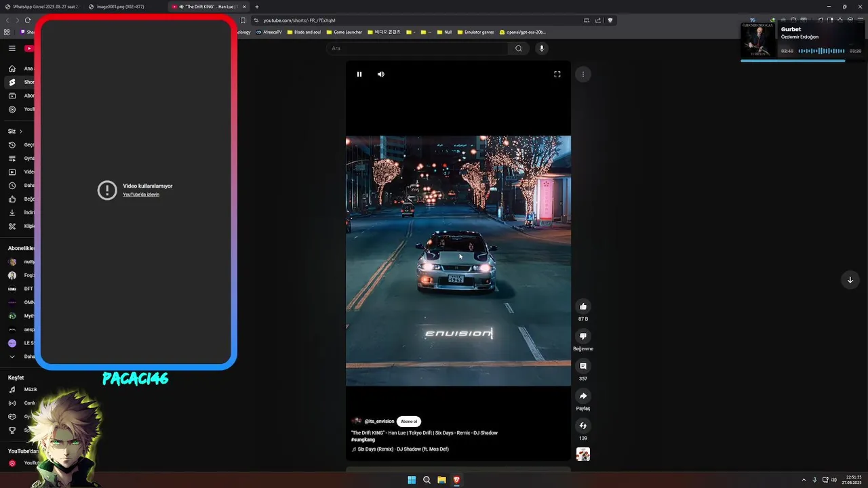Show hidden system tray icons chevron
The image size is (868, 488).
point(804,480)
